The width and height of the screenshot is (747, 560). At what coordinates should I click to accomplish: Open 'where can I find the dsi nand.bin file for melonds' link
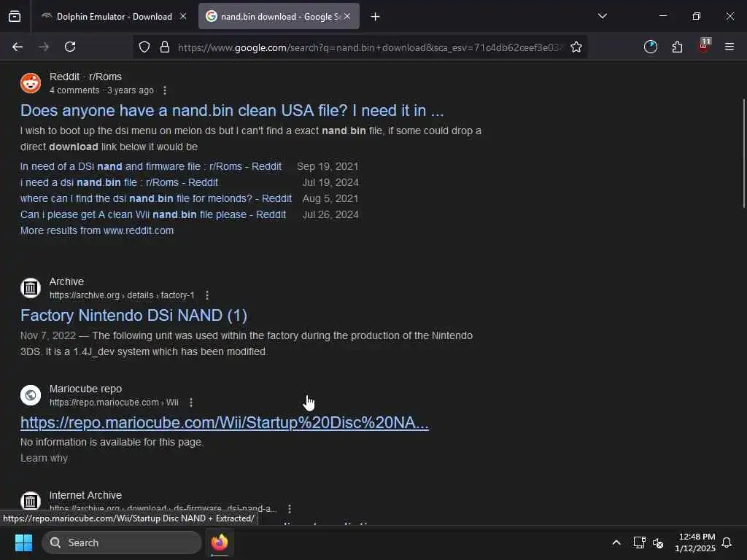click(x=156, y=198)
